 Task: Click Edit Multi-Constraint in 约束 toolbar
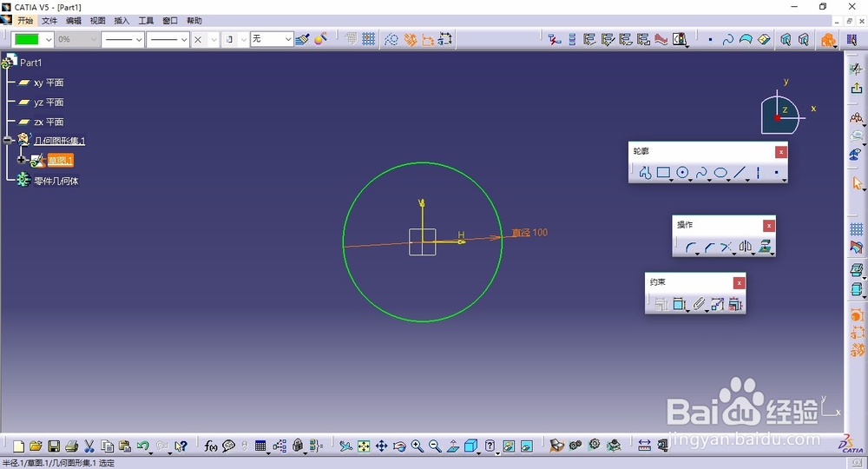[x=736, y=304]
